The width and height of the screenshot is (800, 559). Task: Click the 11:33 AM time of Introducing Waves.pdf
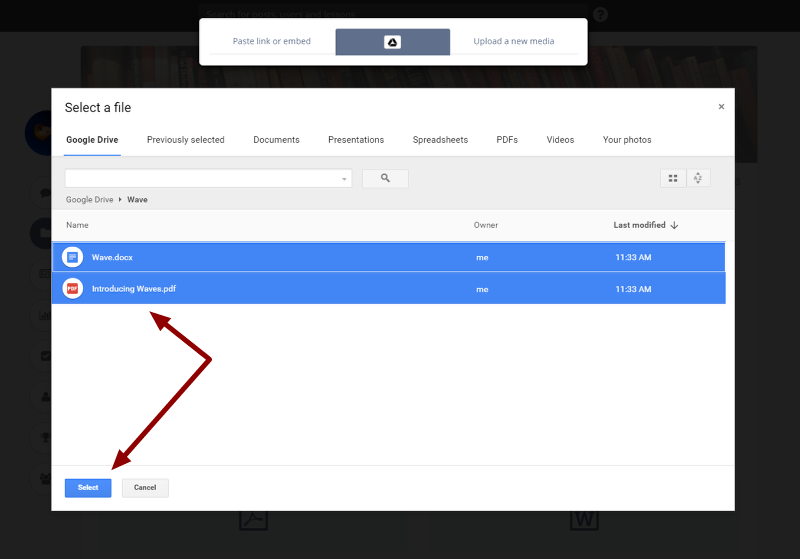633,289
